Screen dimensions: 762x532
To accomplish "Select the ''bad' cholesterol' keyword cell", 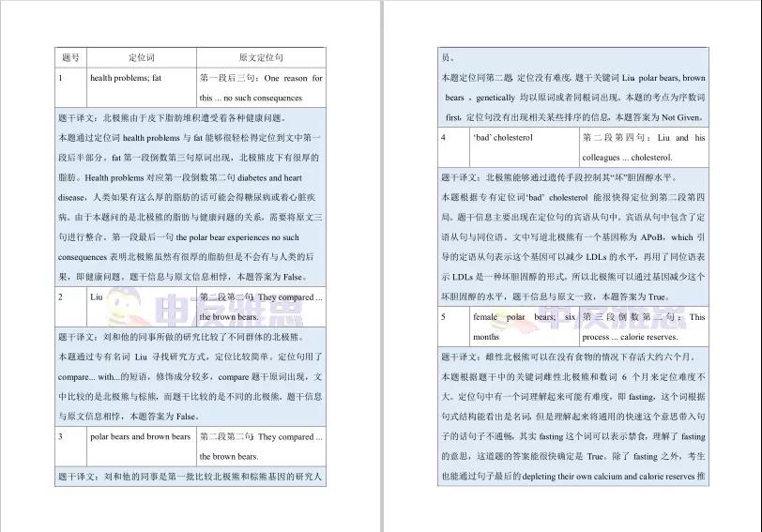I will point(525,147).
